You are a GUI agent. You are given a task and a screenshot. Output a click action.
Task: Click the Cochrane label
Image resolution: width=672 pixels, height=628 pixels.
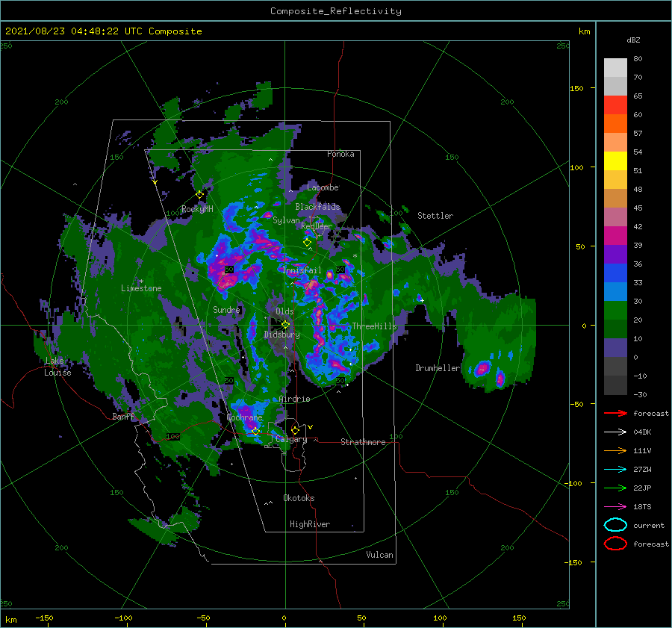[244, 417]
